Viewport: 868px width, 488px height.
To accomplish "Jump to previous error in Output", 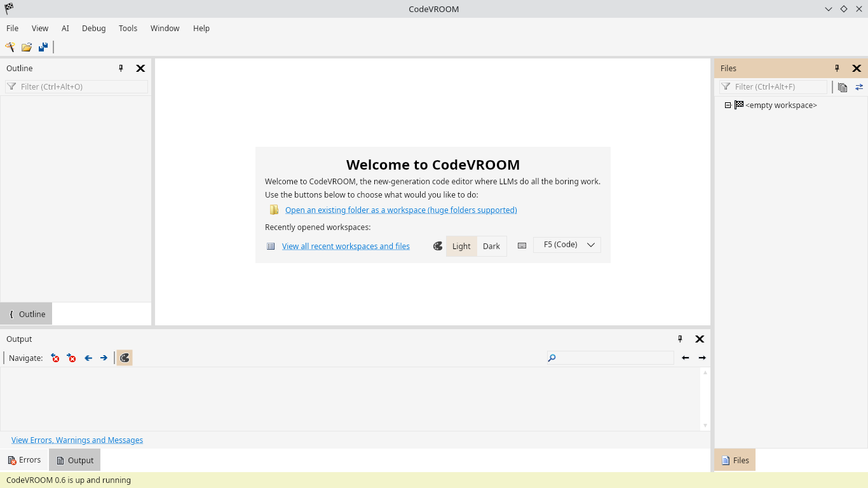I will click(x=55, y=358).
